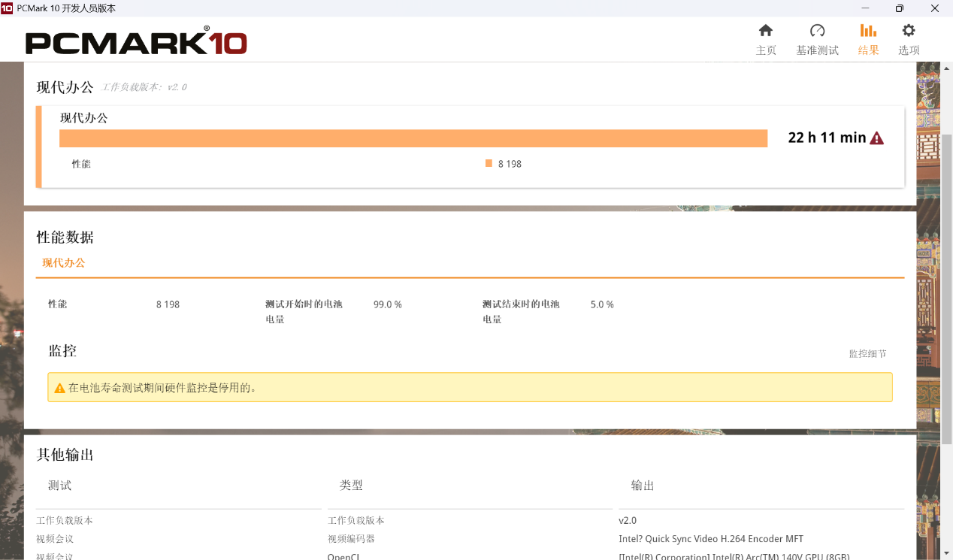Click the PCMark 10 title bar app icon

coord(8,8)
